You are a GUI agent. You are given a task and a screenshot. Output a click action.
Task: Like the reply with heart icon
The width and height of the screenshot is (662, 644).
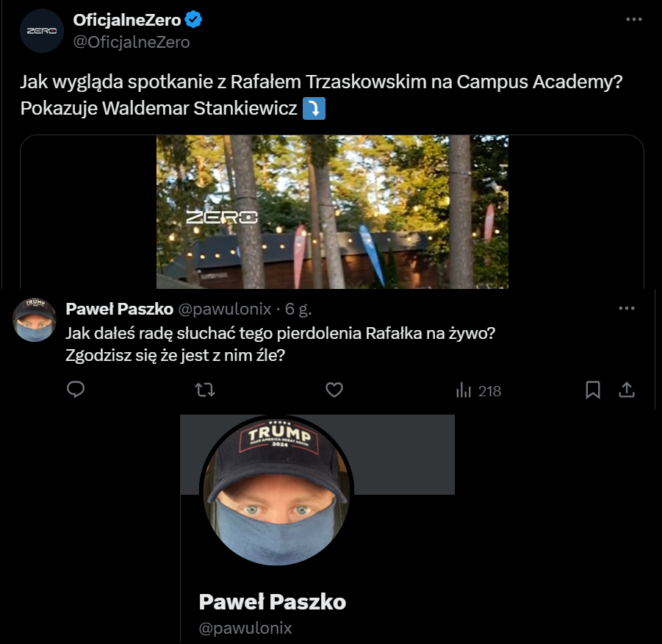(x=334, y=390)
